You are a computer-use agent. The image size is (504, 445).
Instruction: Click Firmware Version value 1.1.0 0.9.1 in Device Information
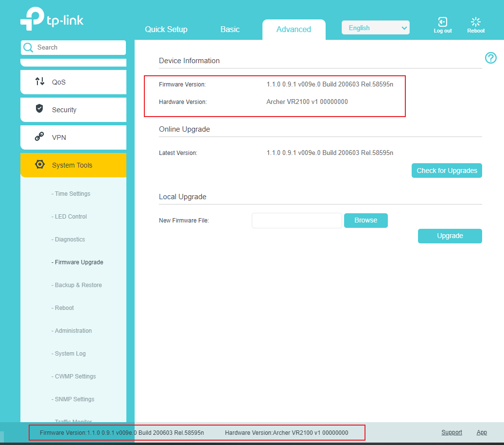point(330,84)
